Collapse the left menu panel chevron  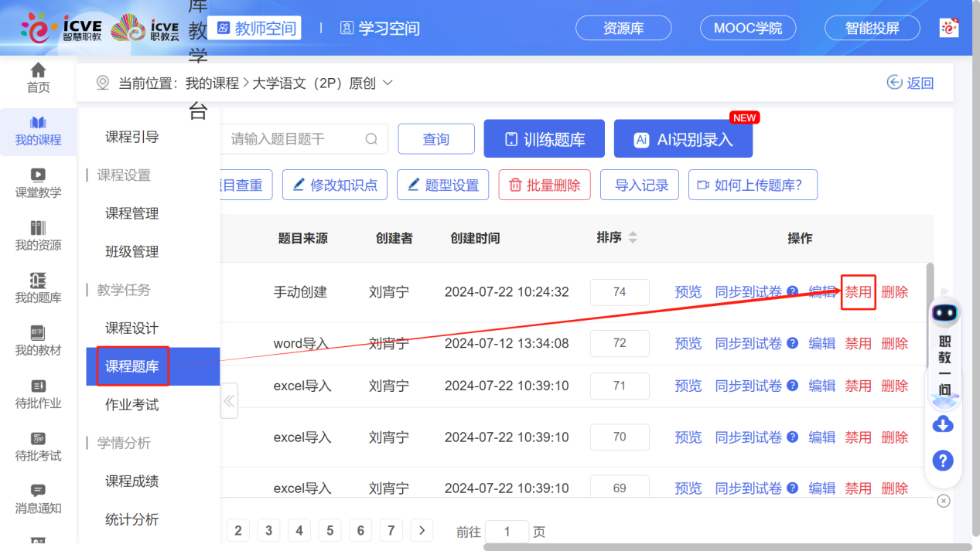pyautogui.click(x=228, y=401)
